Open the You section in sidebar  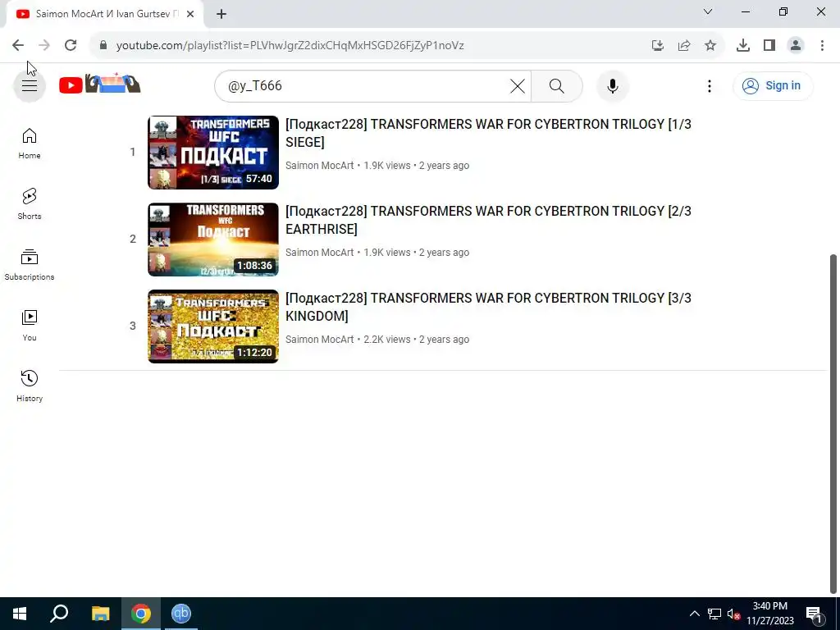[x=30, y=325]
